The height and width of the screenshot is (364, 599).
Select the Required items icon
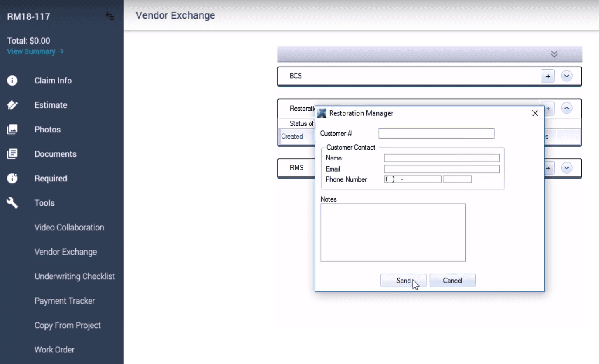(12, 178)
